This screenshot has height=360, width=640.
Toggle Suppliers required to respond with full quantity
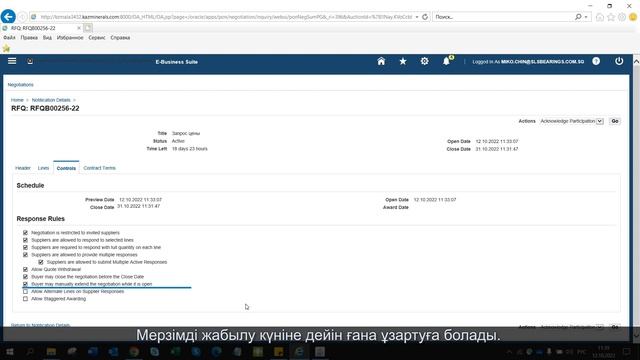(x=25, y=247)
